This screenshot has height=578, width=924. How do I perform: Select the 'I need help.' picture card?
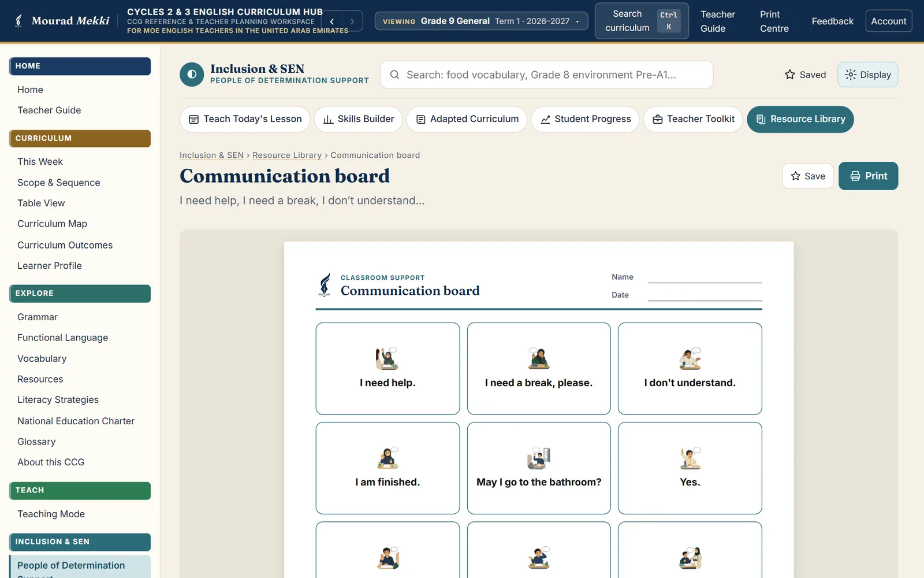click(x=388, y=369)
